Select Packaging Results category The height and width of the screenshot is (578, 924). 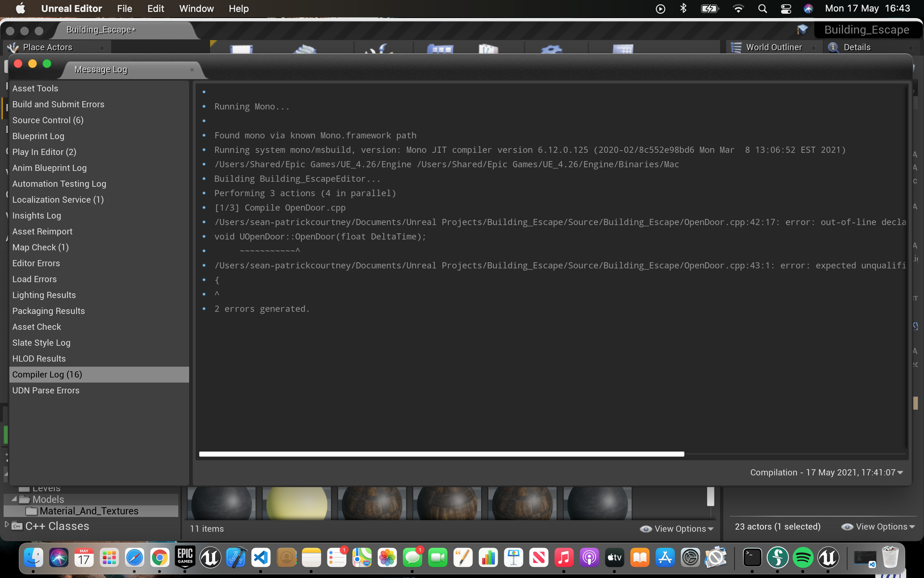(x=99, y=311)
